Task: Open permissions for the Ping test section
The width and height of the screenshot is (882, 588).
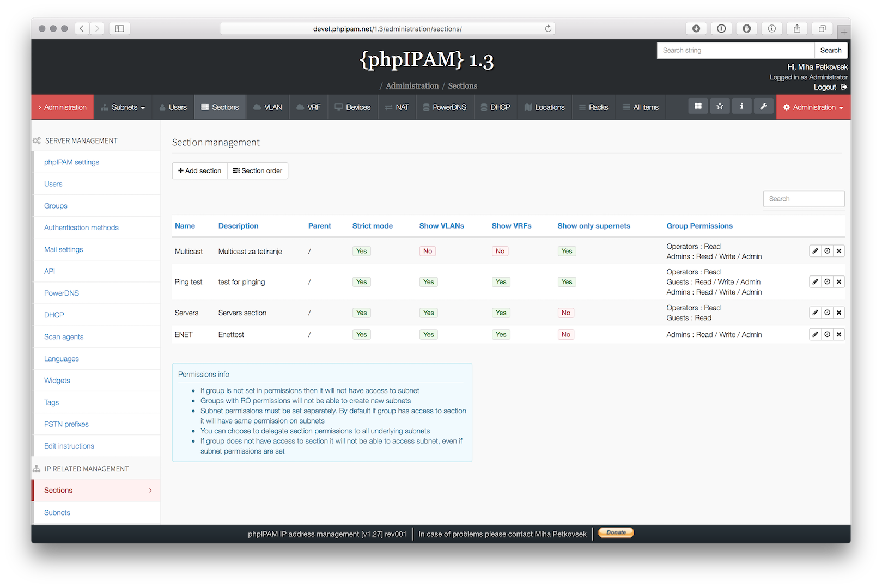Action: pos(827,282)
